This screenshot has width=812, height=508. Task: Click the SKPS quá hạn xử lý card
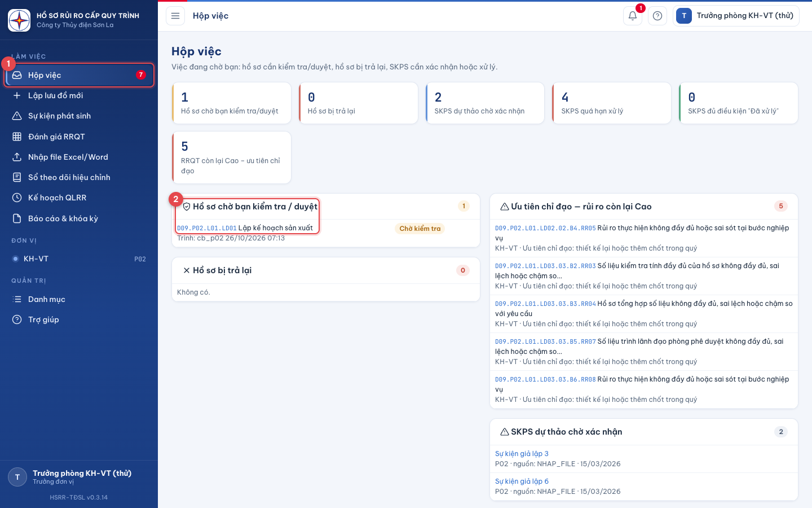[611, 103]
